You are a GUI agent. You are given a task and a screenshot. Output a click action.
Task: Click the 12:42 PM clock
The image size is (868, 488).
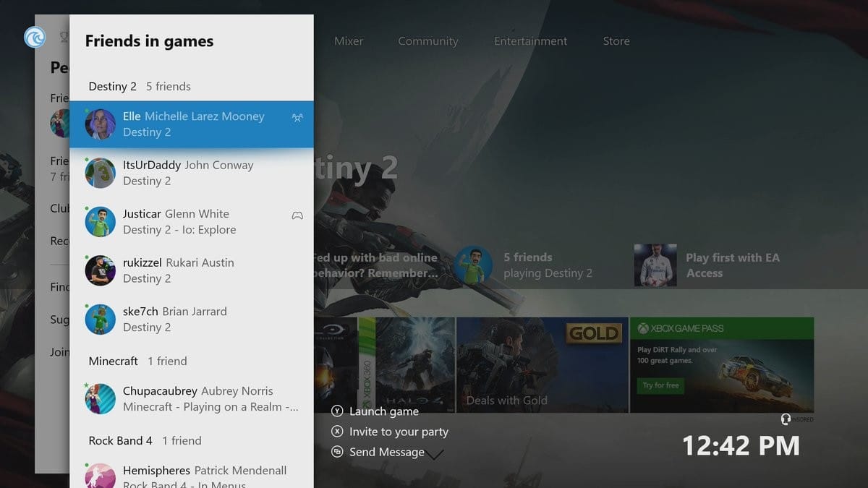click(x=741, y=446)
